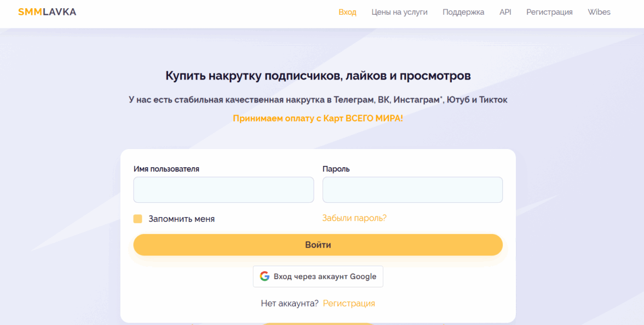This screenshot has height=325, width=644.
Task: Click the Купить накрутку подписчиков heading
Action: (318, 76)
